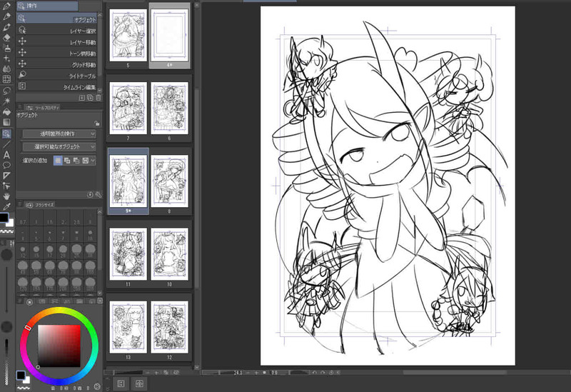
Task: Select the transparent color swatch below wheel
Action: [24, 388]
